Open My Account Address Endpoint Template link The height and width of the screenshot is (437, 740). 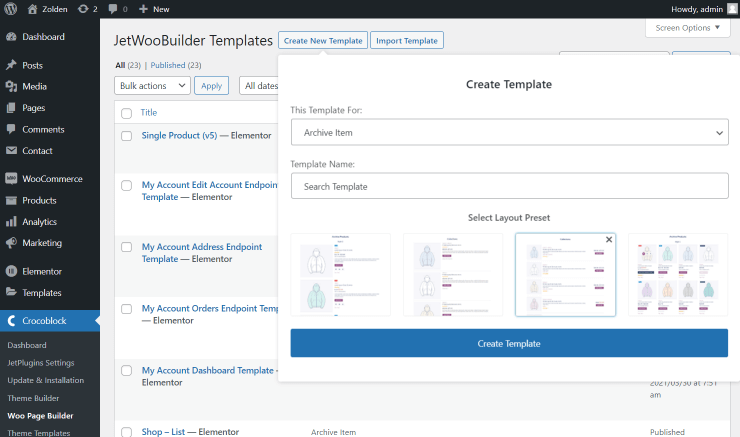(x=202, y=252)
